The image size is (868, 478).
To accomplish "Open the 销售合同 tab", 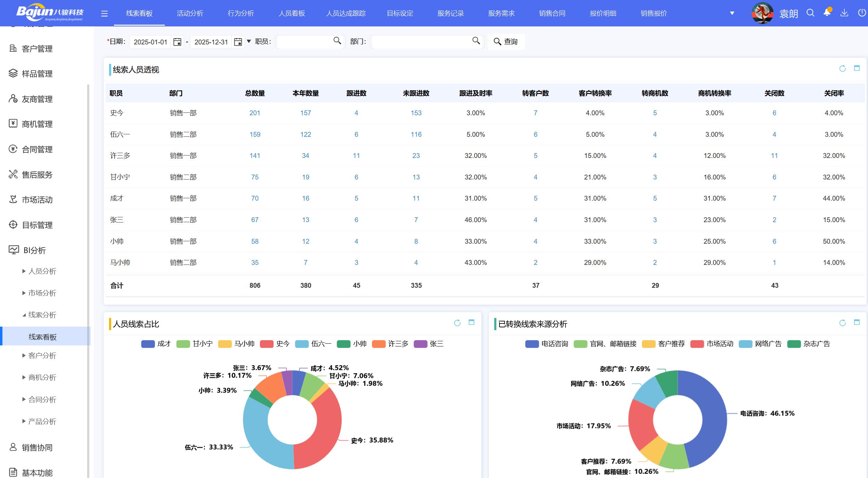I will [552, 14].
